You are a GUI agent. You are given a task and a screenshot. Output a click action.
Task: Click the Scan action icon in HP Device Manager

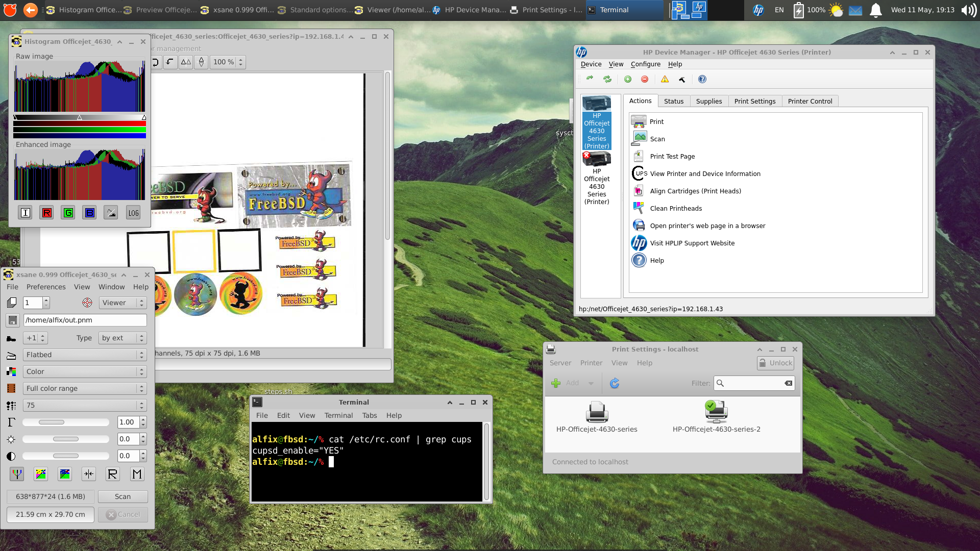[639, 139]
